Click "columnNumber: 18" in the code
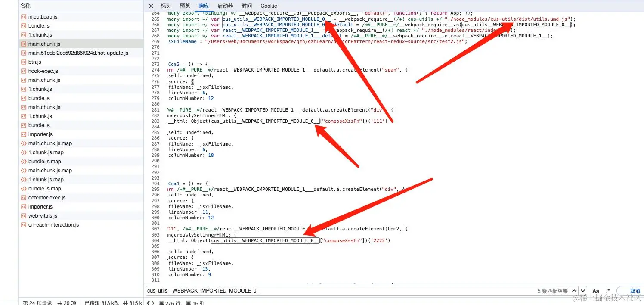 (x=191, y=155)
